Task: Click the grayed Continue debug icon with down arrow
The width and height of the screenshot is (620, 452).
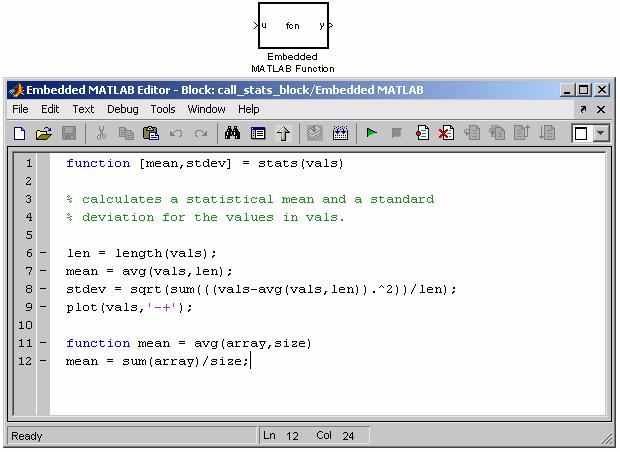Action: (x=547, y=133)
